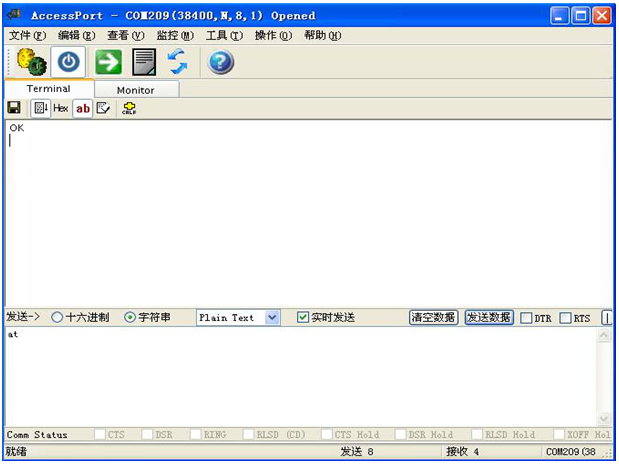Click the 就绪 ready status text
The width and height of the screenshot is (619, 466).
pyautogui.click(x=16, y=451)
